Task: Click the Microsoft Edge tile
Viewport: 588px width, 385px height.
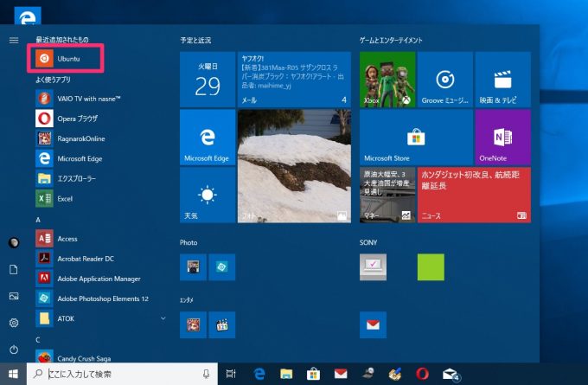Action: click(x=208, y=138)
